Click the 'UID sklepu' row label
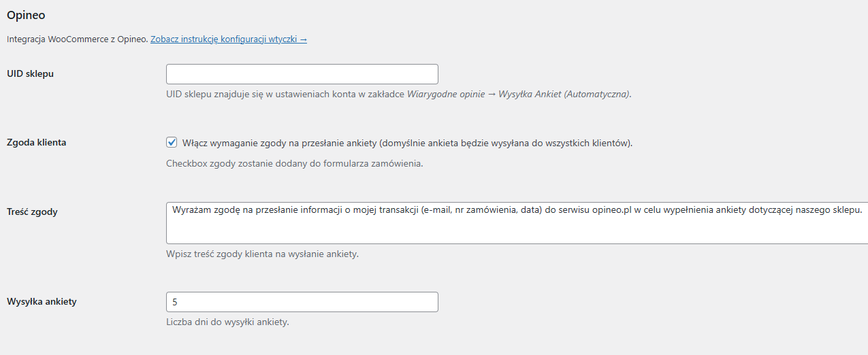This screenshot has width=868, height=355. pos(30,73)
